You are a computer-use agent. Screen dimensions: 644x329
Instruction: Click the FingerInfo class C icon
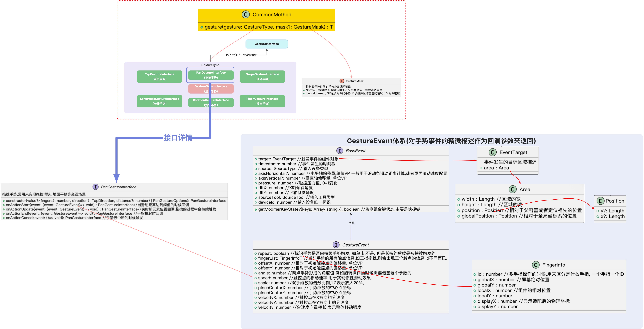click(536, 265)
